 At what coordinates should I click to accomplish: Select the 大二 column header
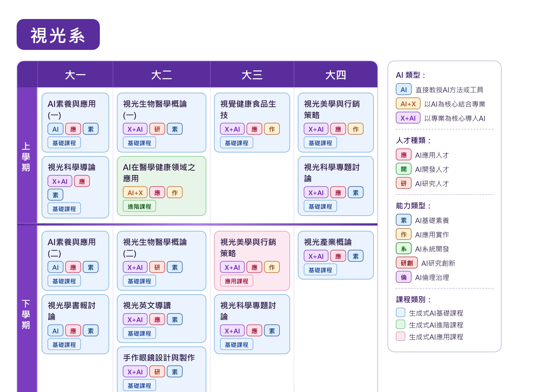tap(161, 75)
